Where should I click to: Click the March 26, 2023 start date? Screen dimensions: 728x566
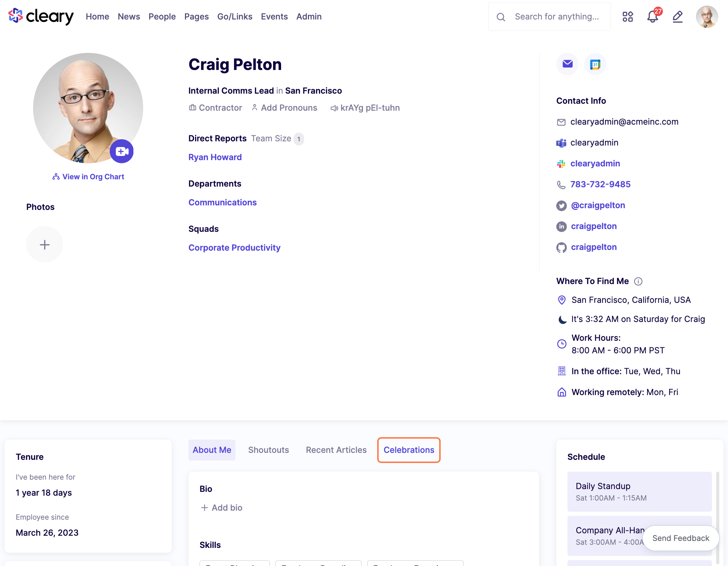pyautogui.click(x=47, y=533)
